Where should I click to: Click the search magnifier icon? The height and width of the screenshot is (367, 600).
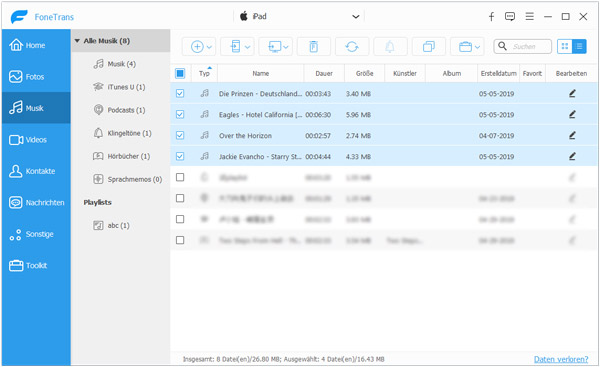click(x=502, y=46)
